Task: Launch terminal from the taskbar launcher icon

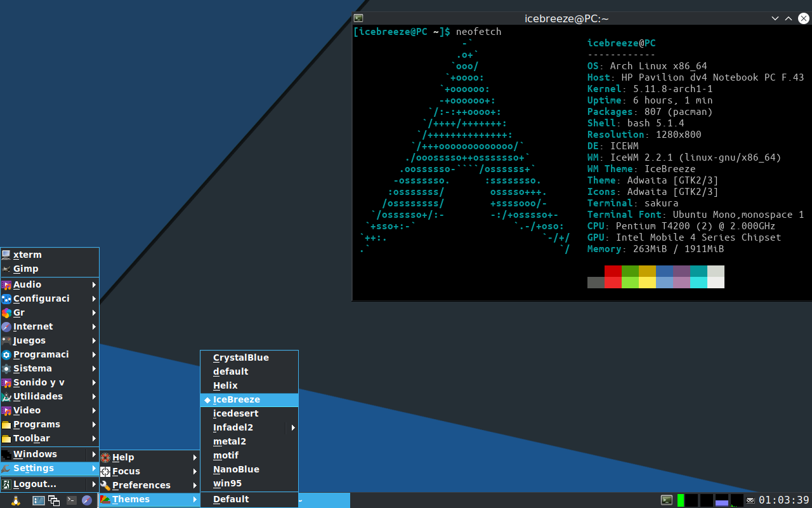Action: [72, 500]
